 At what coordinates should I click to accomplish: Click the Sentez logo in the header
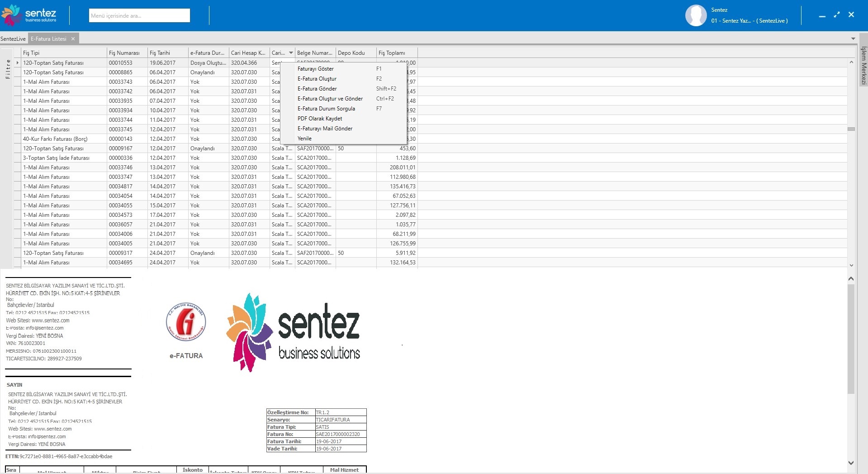click(x=30, y=15)
